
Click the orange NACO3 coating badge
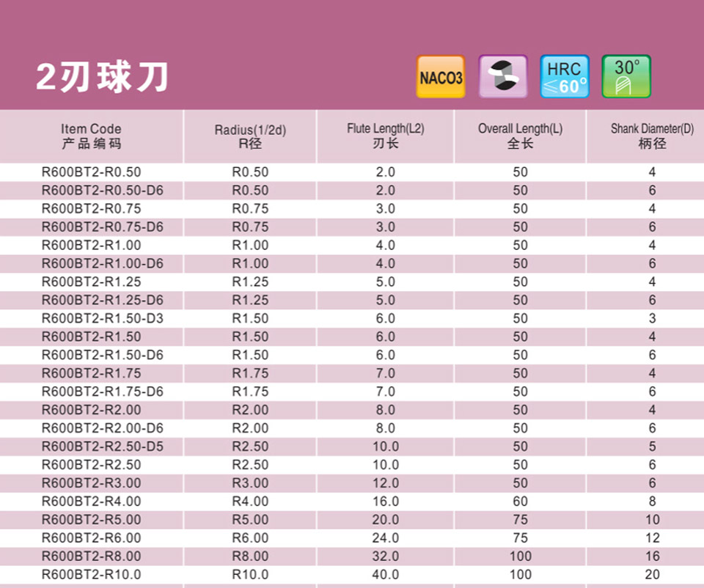[441, 77]
